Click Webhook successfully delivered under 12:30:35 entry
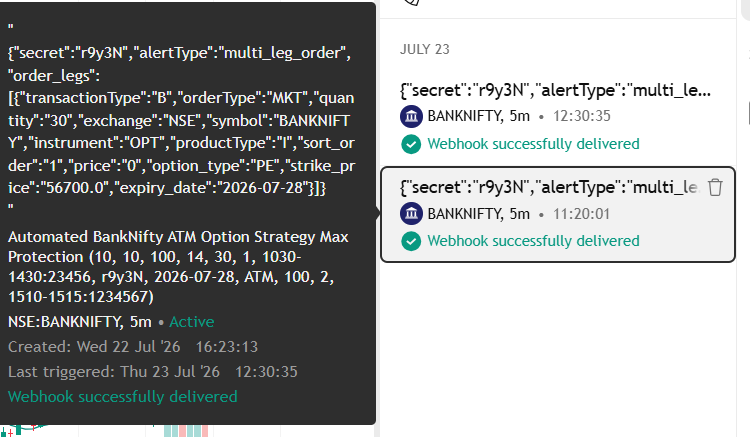The image size is (750, 437). 533,144
